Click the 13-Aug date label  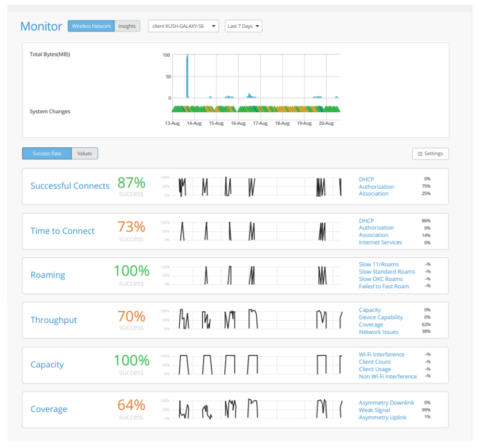click(x=172, y=123)
